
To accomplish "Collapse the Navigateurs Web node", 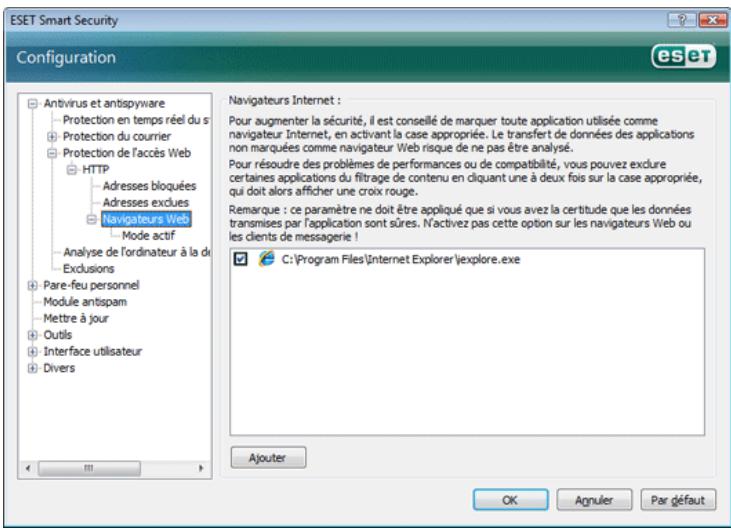I will pos(91,219).
